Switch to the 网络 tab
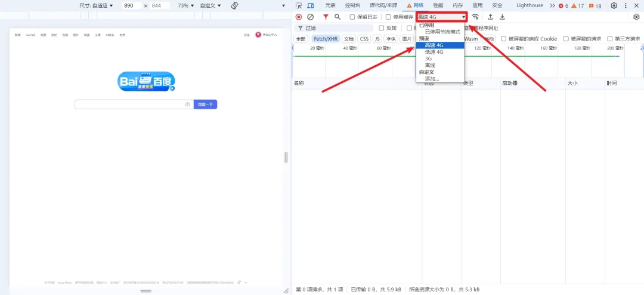The image size is (644, 295). (415, 5)
